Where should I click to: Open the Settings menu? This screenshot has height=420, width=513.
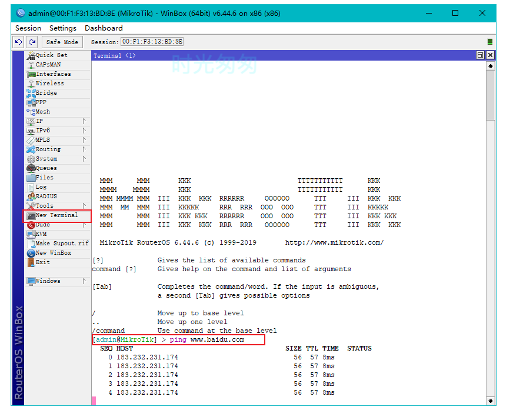click(x=63, y=28)
